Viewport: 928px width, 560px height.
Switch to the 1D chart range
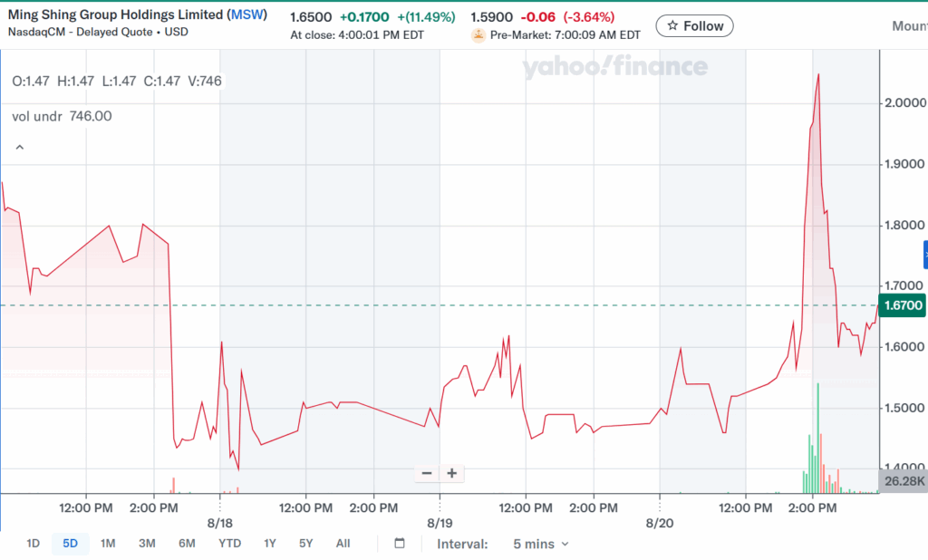click(x=34, y=543)
